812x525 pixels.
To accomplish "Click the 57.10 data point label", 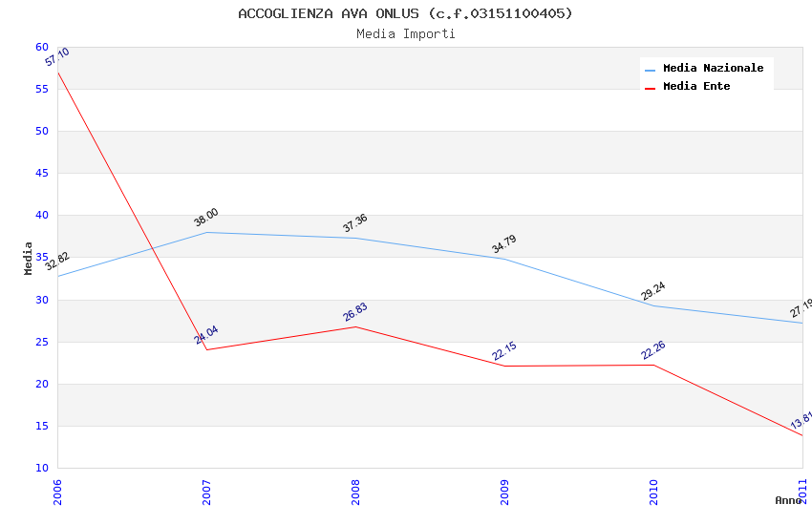I will point(57,58).
